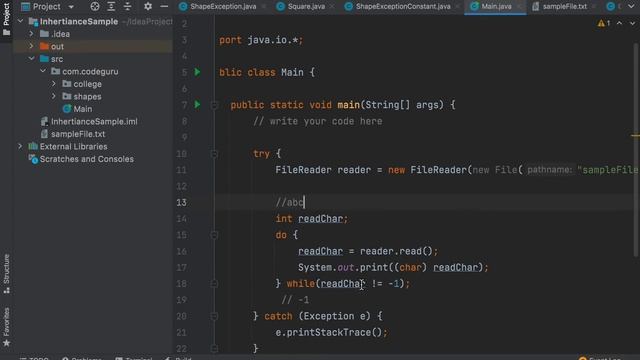Click the External Libraries icon
640x360 pixels.
coord(33,146)
